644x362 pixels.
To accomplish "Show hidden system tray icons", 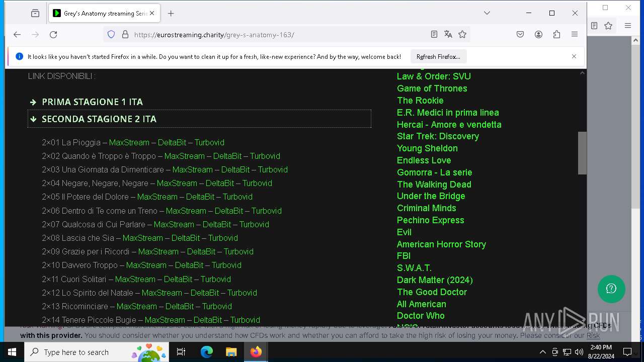I will tap(542, 352).
